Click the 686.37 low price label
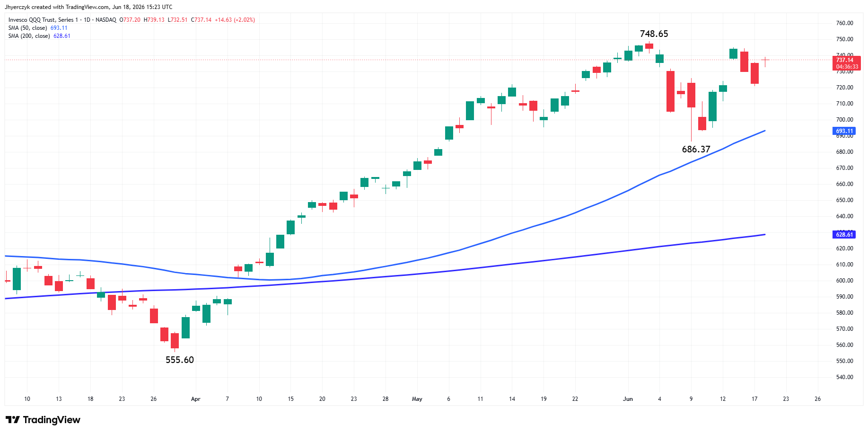This screenshot has width=868, height=434. click(696, 149)
